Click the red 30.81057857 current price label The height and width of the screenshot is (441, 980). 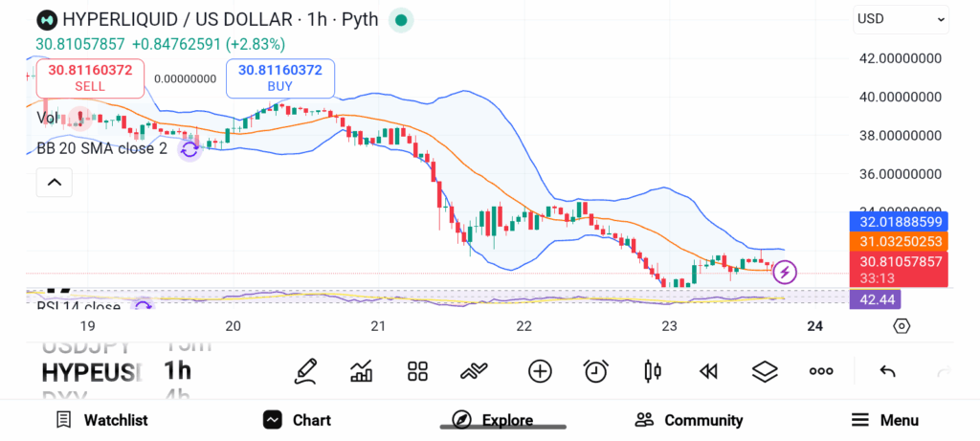coord(899,269)
